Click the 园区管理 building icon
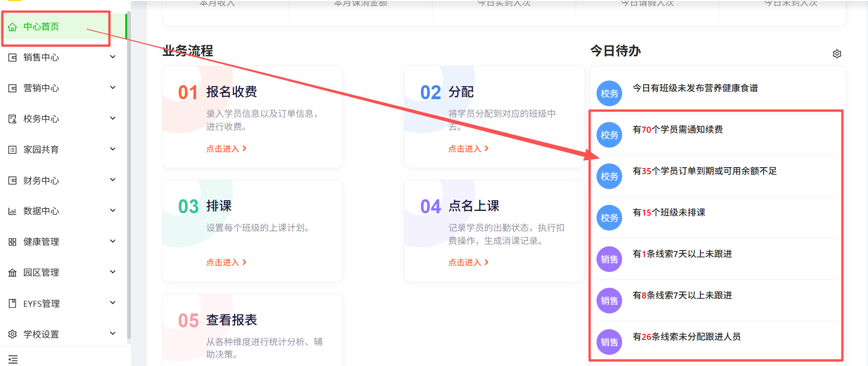The width and height of the screenshot is (868, 366). (13, 273)
